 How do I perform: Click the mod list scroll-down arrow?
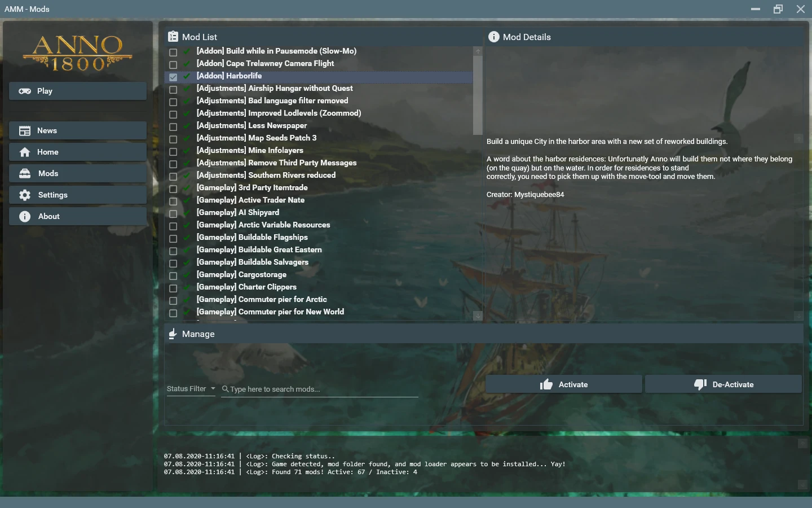click(x=478, y=316)
